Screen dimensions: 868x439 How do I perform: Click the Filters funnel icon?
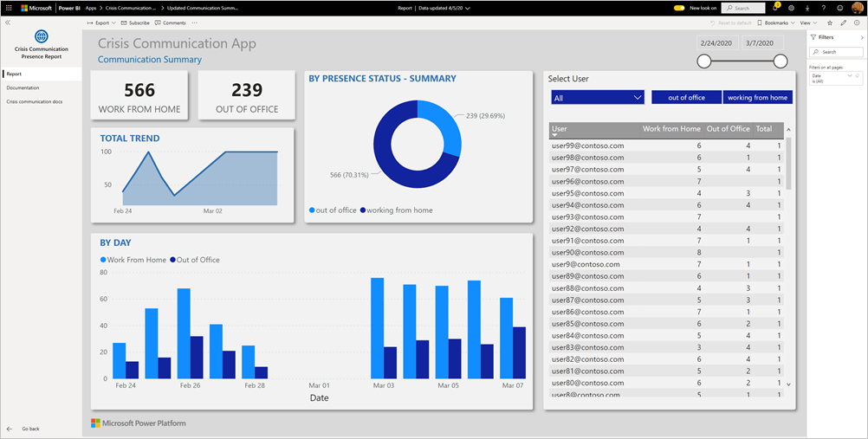click(x=813, y=37)
